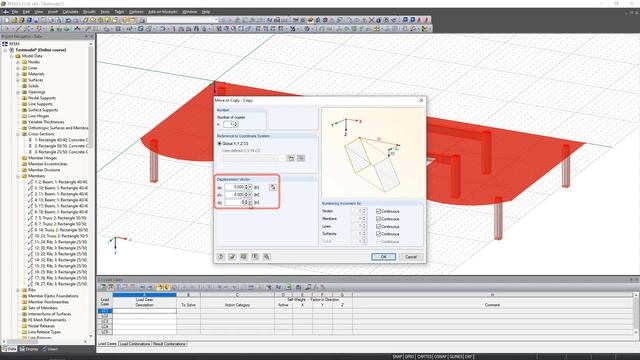Click OK in Move or Copy dialog
Viewport: 640px width, 360px height.
click(384, 257)
